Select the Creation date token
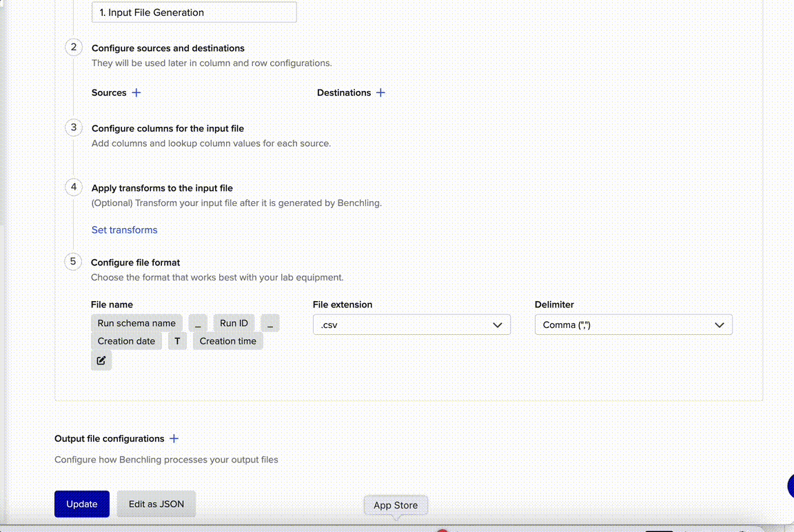 [126, 341]
